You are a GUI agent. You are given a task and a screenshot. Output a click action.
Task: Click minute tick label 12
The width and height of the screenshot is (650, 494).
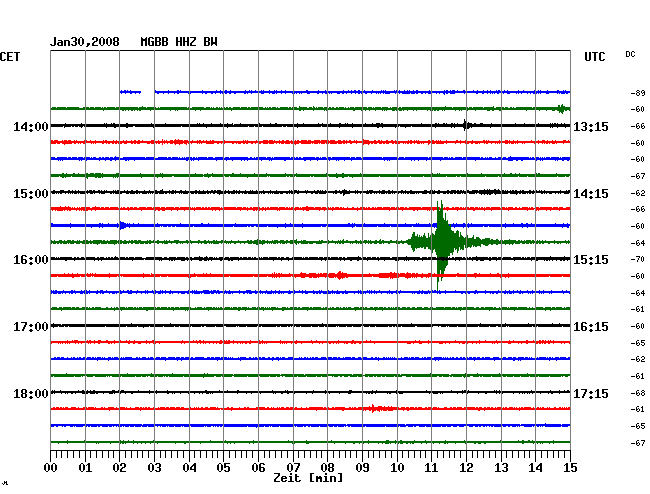point(466,468)
